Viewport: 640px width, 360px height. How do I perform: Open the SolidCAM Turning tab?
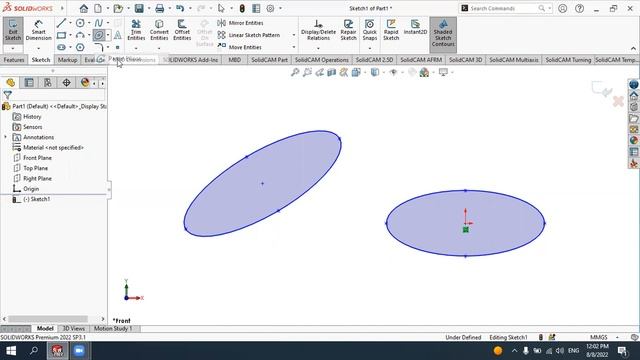(568, 60)
